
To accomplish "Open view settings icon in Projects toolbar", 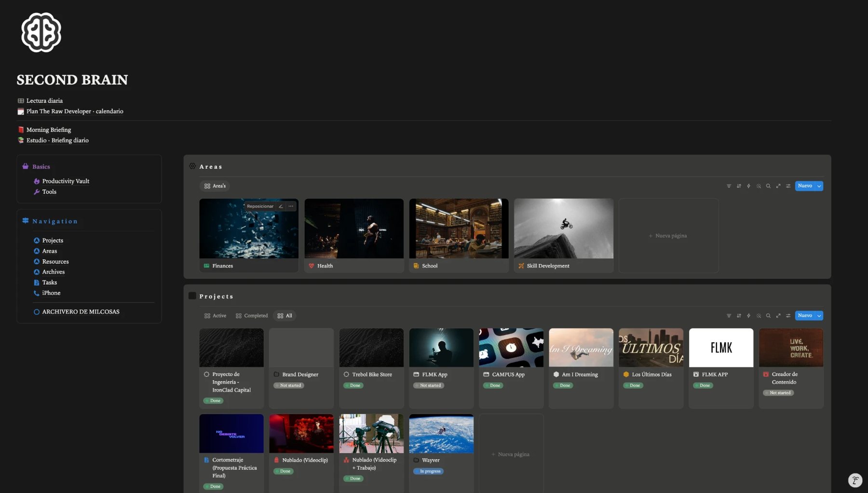I will coord(788,316).
